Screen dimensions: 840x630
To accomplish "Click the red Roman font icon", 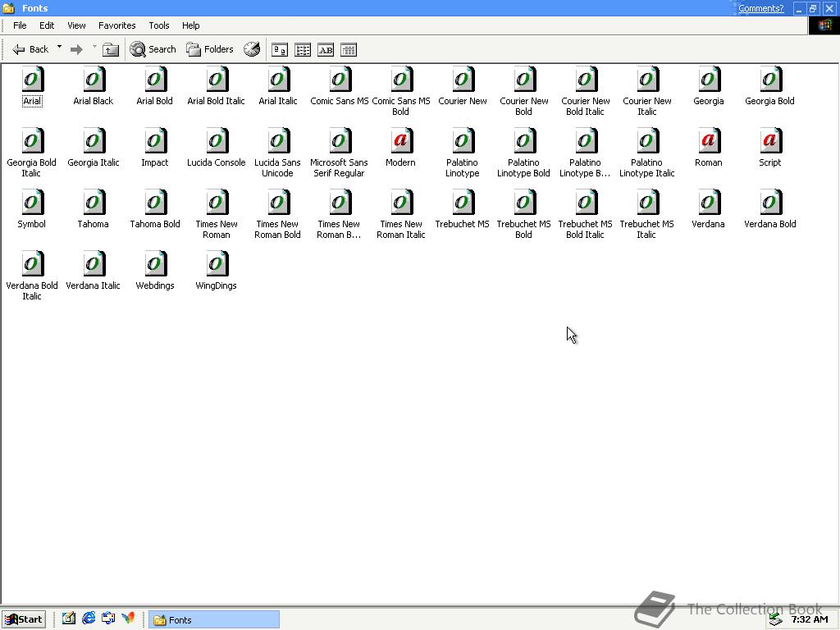I will 709,141.
